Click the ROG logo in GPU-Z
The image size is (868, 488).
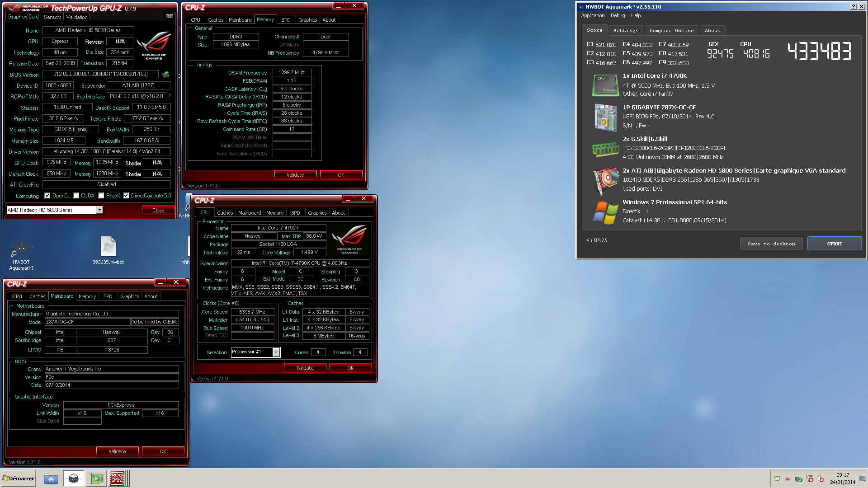click(x=154, y=45)
